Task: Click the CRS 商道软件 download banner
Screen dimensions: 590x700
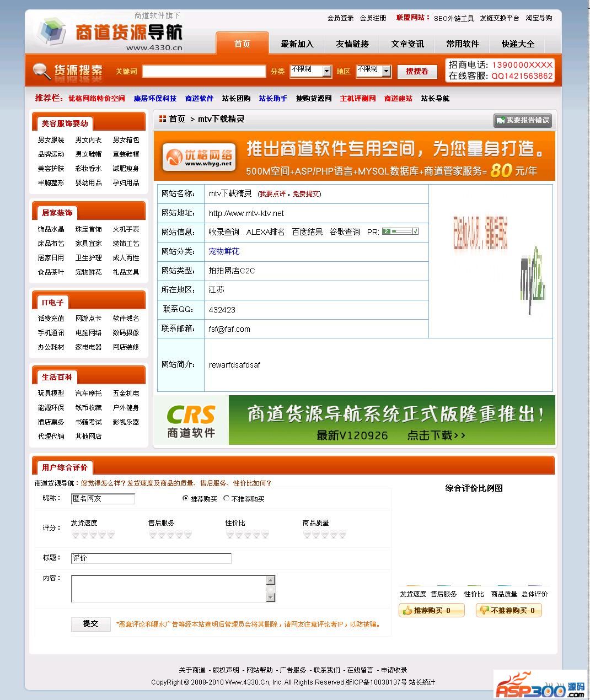Action: tap(355, 419)
